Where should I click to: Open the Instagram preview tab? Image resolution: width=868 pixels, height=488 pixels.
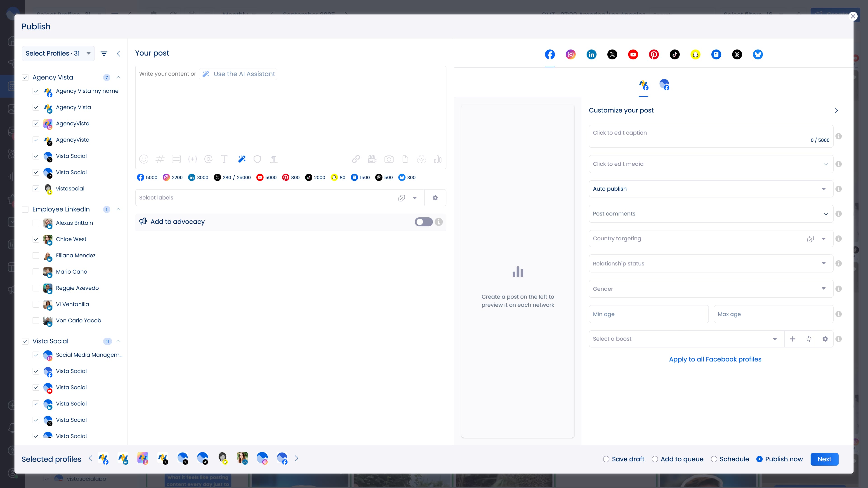[x=570, y=54]
